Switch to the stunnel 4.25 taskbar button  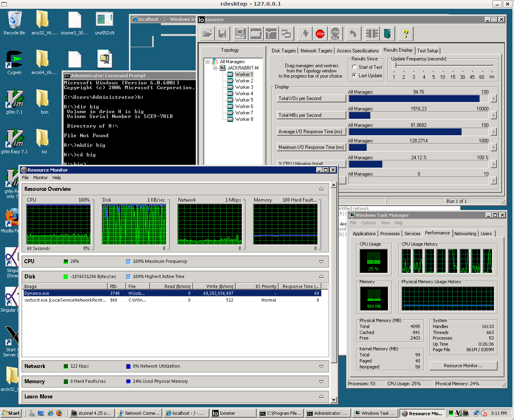(x=91, y=413)
